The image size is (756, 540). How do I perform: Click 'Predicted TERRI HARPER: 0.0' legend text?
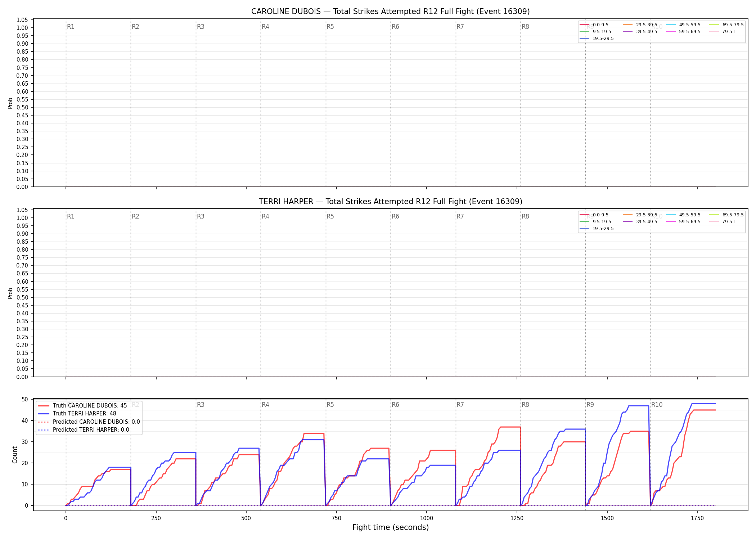click(x=91, y=430)
